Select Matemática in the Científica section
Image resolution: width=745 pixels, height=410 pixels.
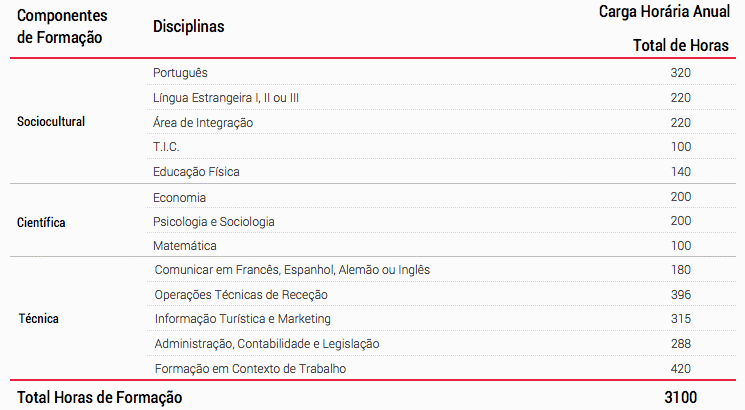point(184,246)
